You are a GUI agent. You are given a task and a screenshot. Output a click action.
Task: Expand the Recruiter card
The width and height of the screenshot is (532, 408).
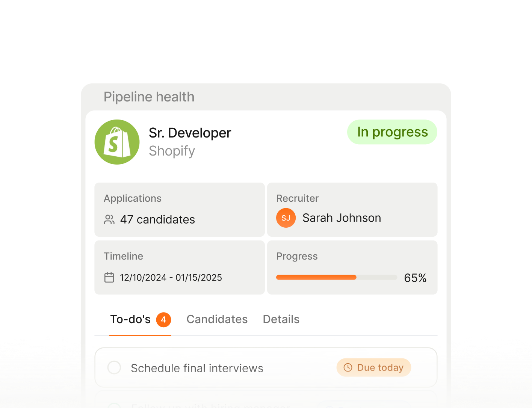[x=352, y=210]
